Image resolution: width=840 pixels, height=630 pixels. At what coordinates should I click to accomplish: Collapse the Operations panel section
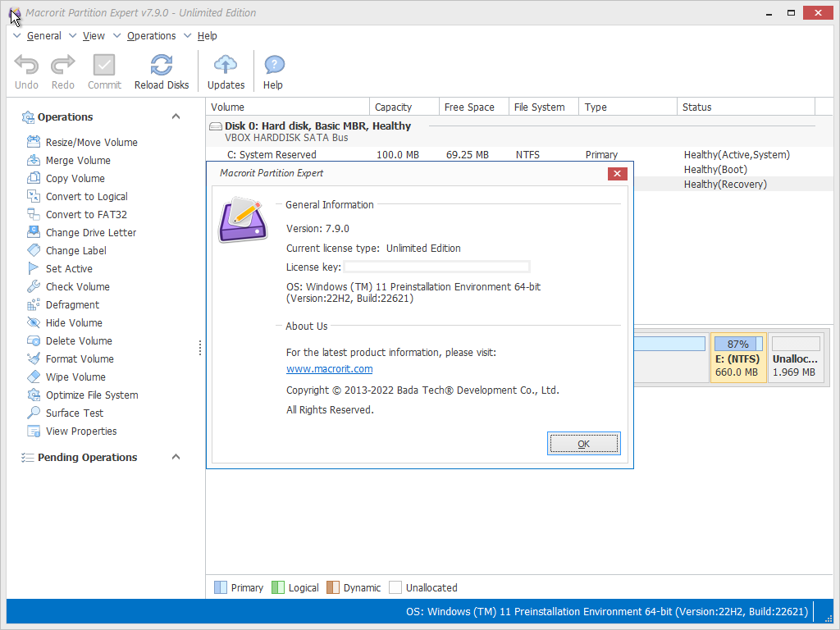pyautogui.click(x=176, y=116)
